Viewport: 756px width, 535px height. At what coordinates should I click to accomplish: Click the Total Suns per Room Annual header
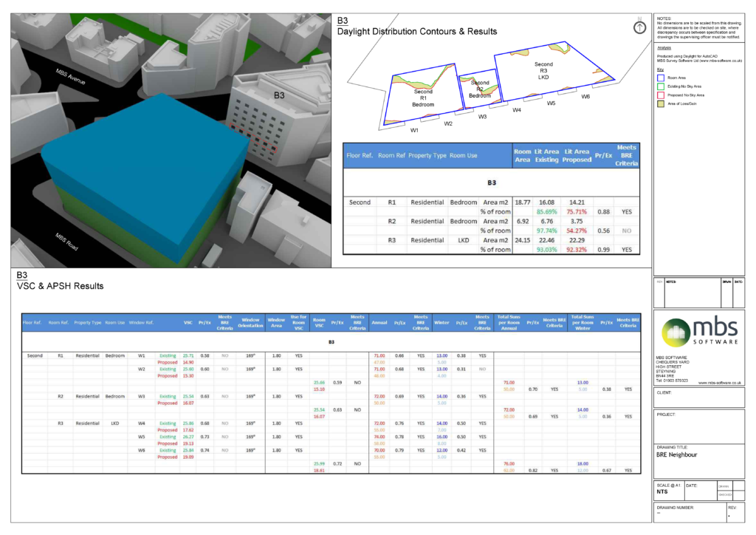click(509, 321)
